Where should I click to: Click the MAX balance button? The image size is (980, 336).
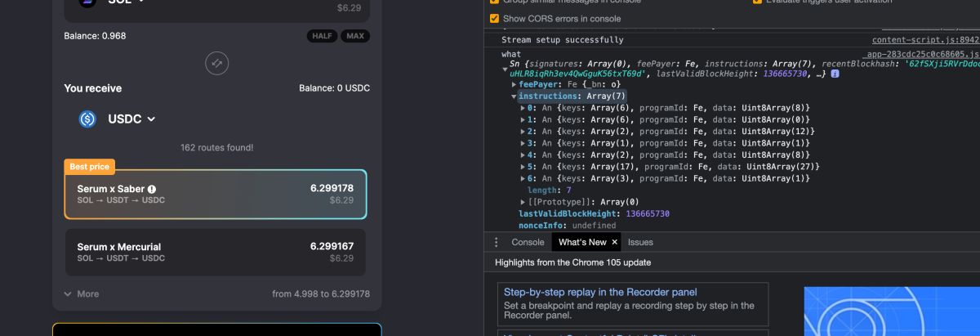coord(355,36)
